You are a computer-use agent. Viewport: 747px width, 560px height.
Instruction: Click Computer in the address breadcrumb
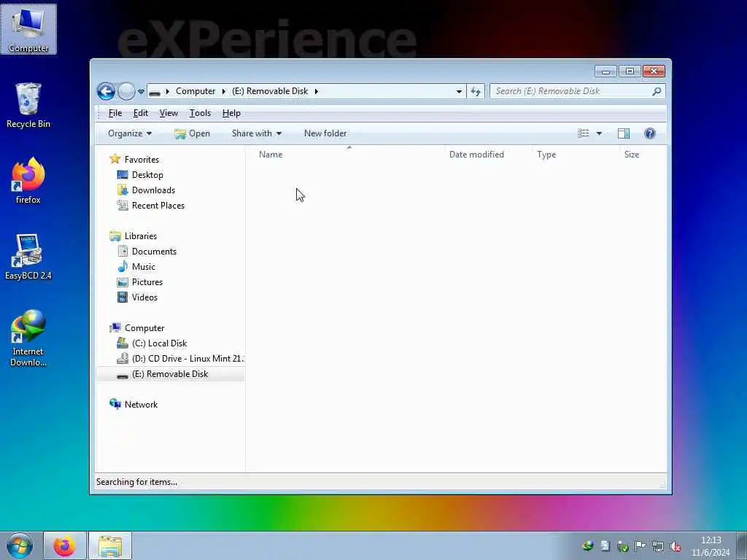[x=196, y=91]
